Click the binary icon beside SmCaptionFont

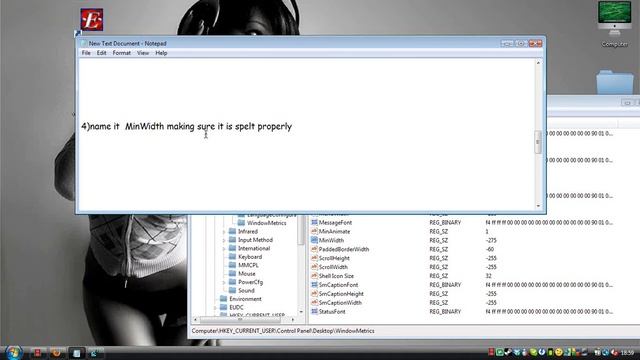pyautogui.click(x=314, y=285)
